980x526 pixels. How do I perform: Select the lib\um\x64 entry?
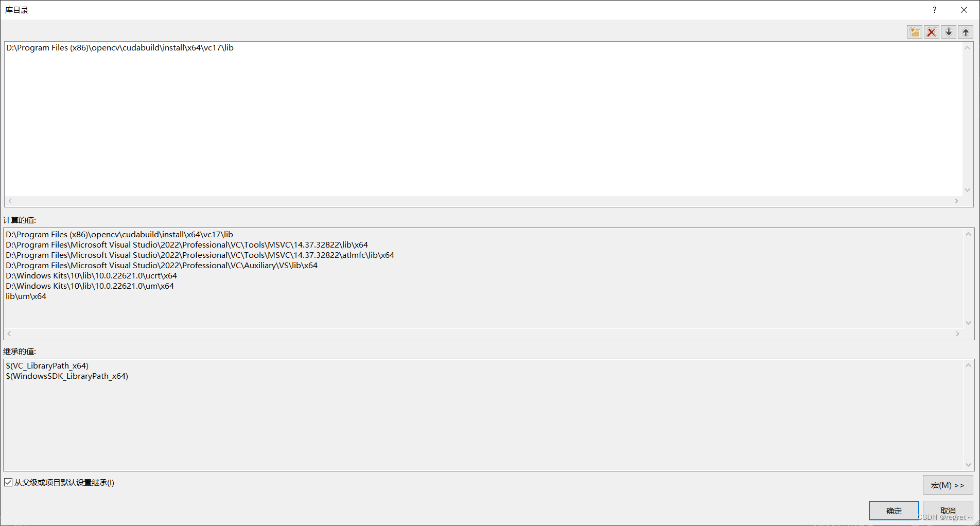click(x=26, y=296)
